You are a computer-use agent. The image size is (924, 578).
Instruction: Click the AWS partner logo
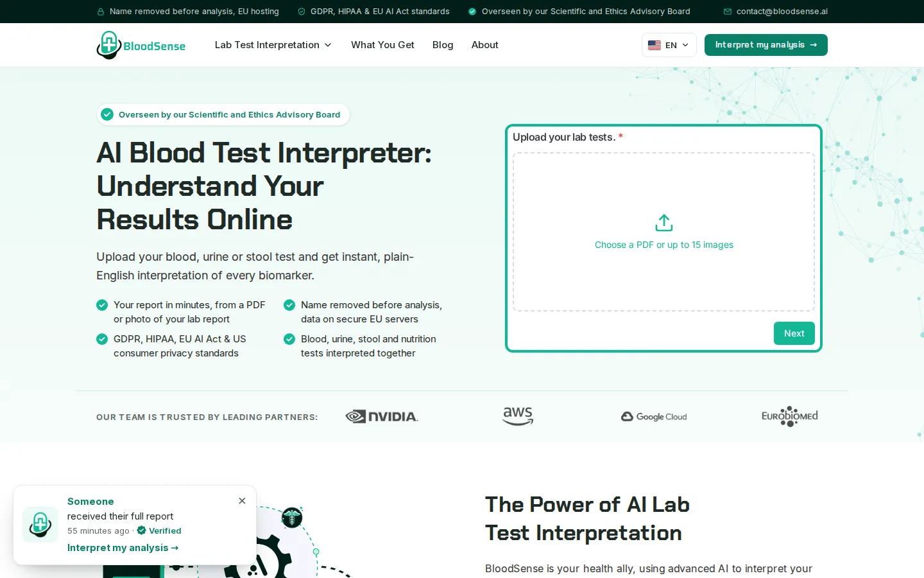[x=518, y=416]
